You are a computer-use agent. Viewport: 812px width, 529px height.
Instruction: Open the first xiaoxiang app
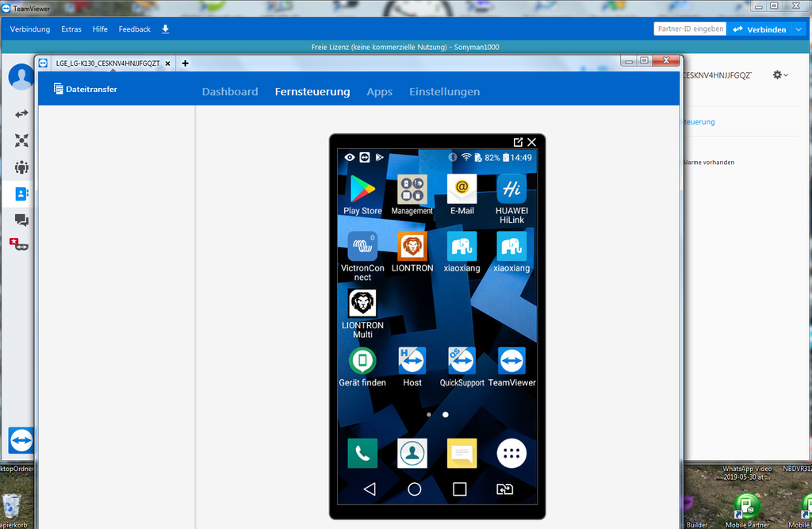tap(462, 251)
